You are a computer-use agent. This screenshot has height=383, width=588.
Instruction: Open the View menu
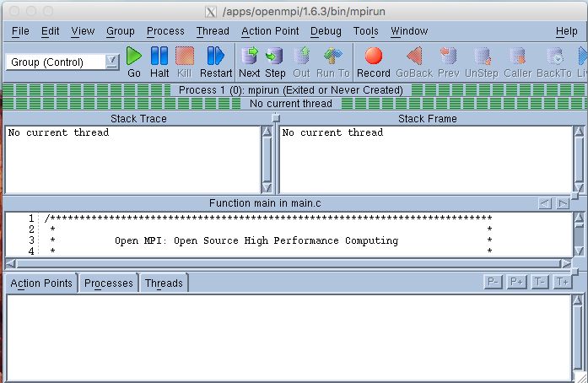tap(83, 31)
